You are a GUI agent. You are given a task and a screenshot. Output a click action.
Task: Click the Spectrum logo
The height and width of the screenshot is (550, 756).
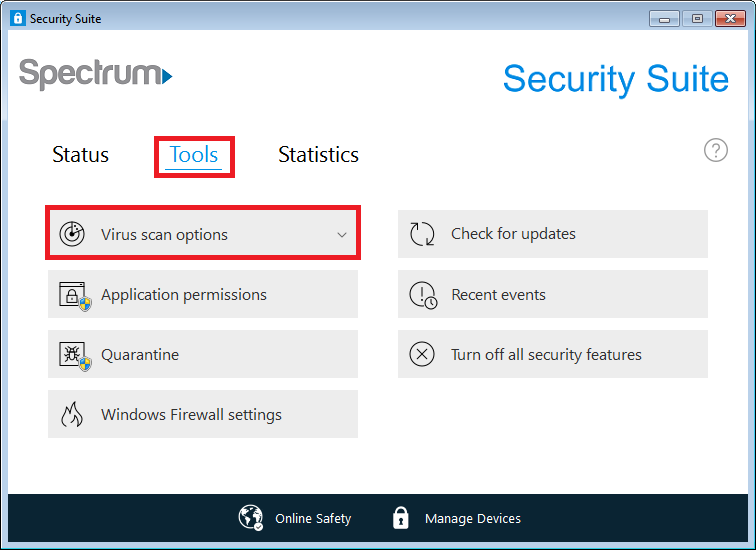pyautogui.click(x=95, y=74)
